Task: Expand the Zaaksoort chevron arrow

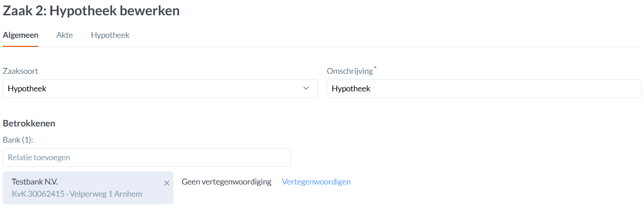Action: [306, 89]
